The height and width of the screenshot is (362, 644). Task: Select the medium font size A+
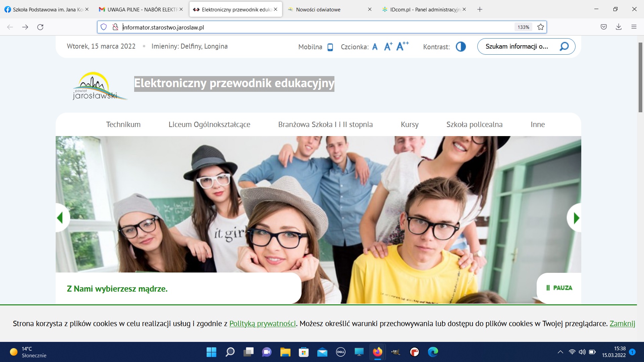coord(388,47)
